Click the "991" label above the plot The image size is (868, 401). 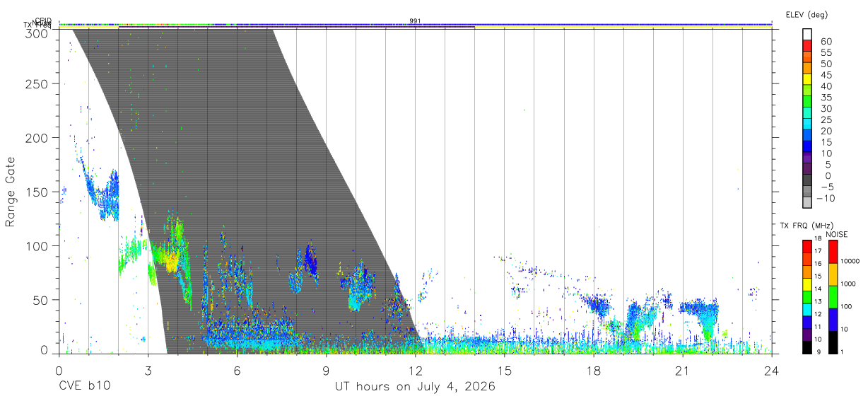point(415,21)
